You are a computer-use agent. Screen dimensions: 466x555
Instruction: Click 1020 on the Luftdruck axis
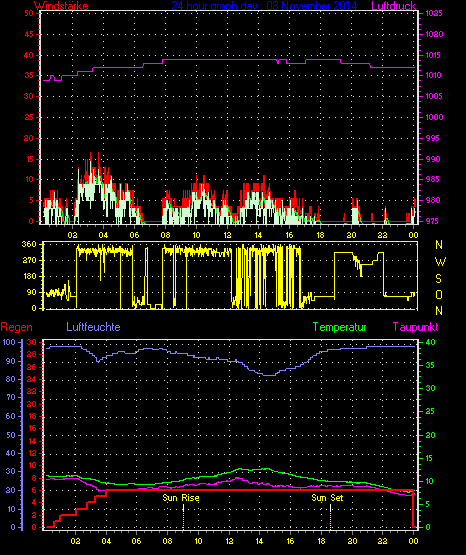click(x=434, y=34)
